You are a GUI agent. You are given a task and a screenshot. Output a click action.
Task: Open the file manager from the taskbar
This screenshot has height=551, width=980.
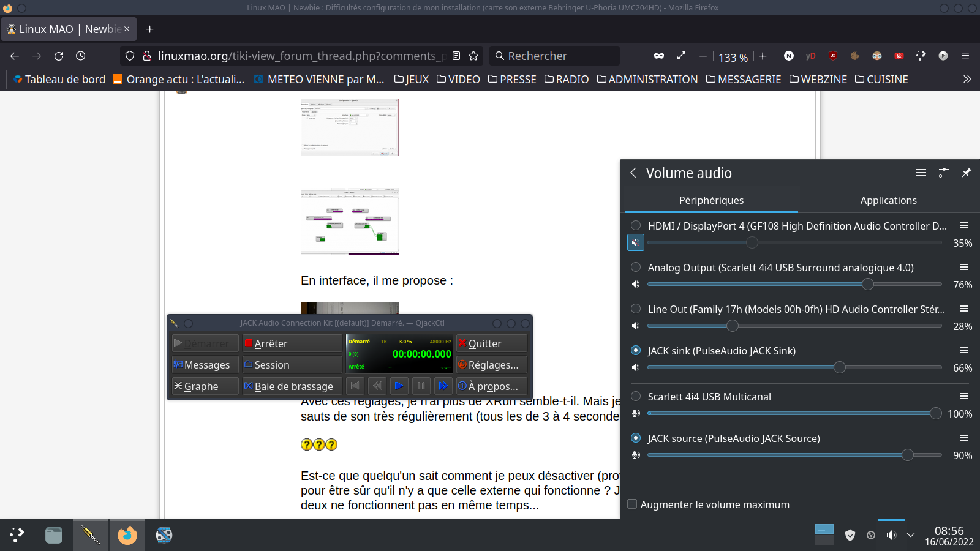pyautogui.click(x=54, y=535)
